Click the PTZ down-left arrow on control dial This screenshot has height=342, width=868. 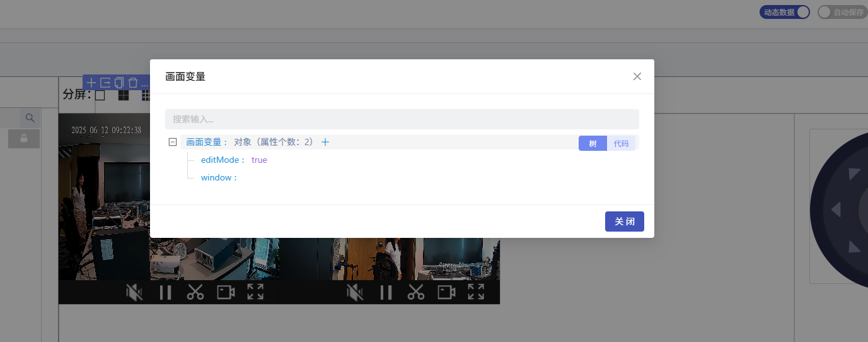point(854,247)
